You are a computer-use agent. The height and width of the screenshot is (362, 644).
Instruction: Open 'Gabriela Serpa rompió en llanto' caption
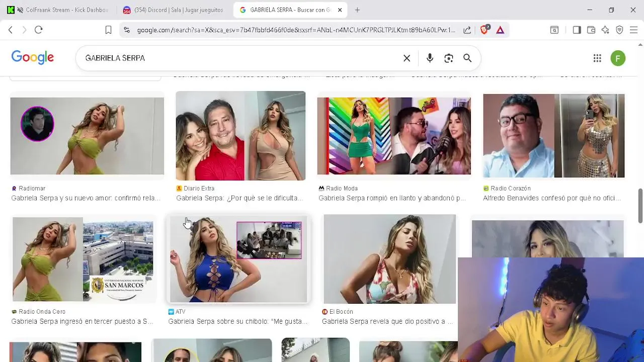(x=392, y=198)
